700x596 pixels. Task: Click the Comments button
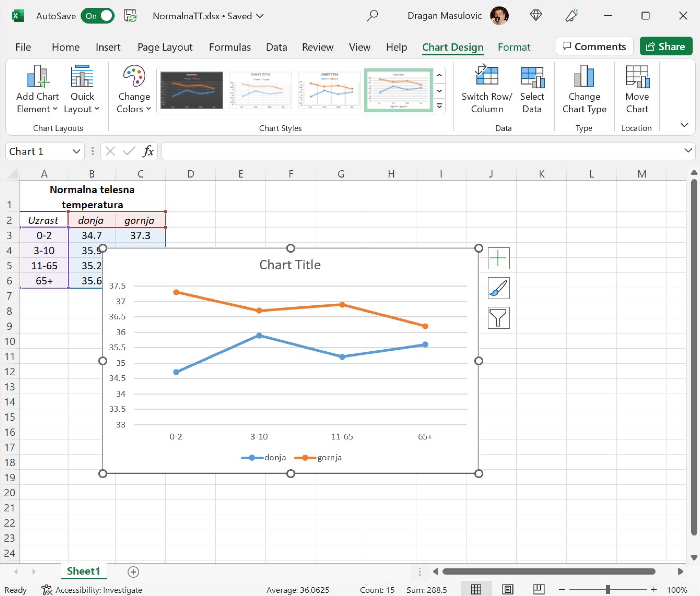coord(594,46)
